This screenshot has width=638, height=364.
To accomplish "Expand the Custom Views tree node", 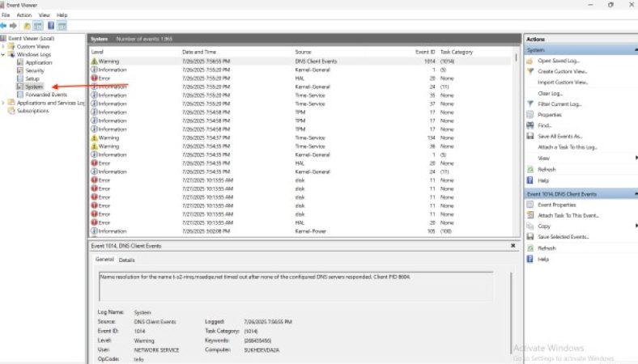I will click(3, 46).
